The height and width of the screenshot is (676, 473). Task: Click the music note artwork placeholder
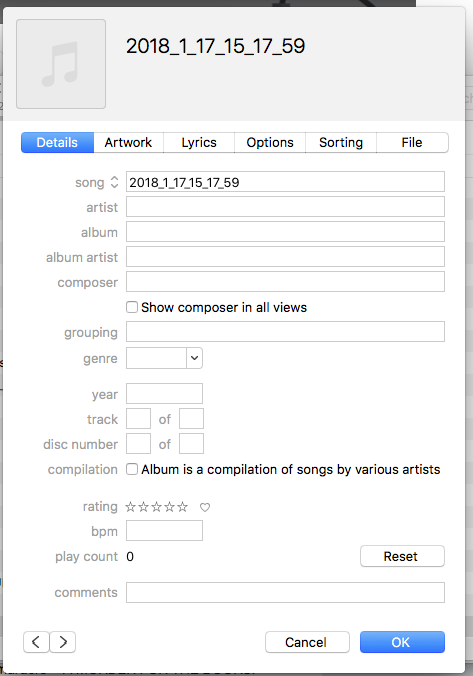61,64
